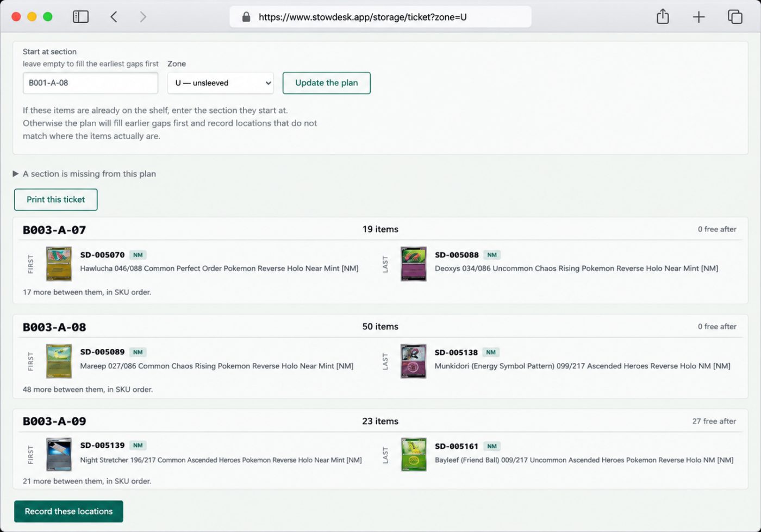
Task: Open a new tab with the plus icon
Action: [698, 17]
